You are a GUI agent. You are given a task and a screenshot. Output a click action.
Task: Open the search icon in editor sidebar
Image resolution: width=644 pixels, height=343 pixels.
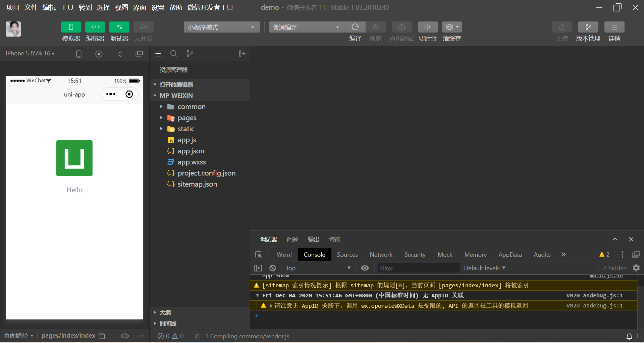pyautogui.click(x=173, y=54)
